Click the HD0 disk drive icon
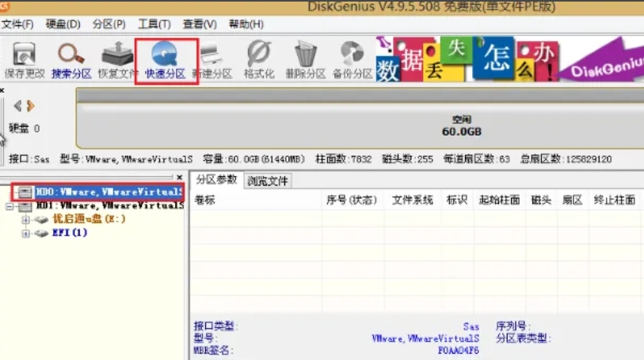This screenshot has width=644, height=360. 25,193
